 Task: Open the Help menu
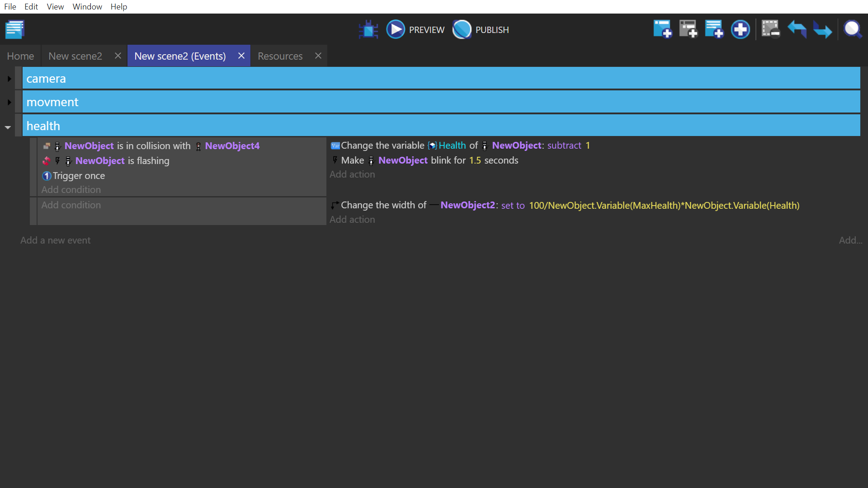[x=119, y=7]
